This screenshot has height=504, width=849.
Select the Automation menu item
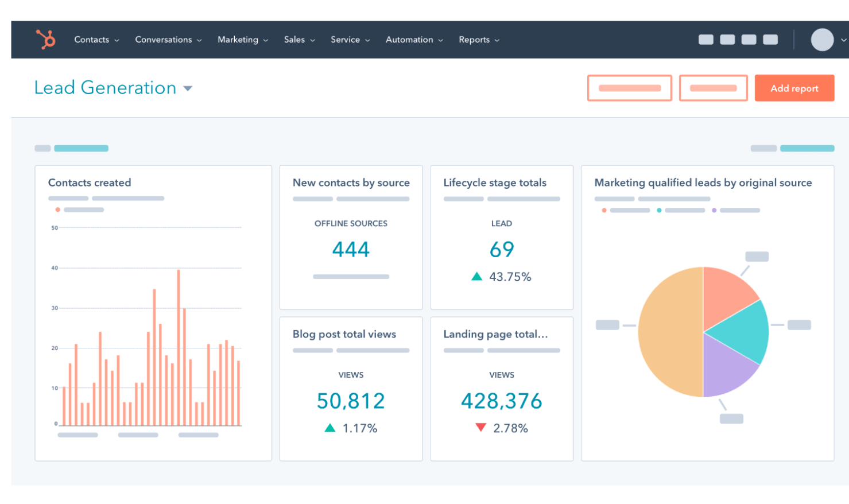point(414,40)
